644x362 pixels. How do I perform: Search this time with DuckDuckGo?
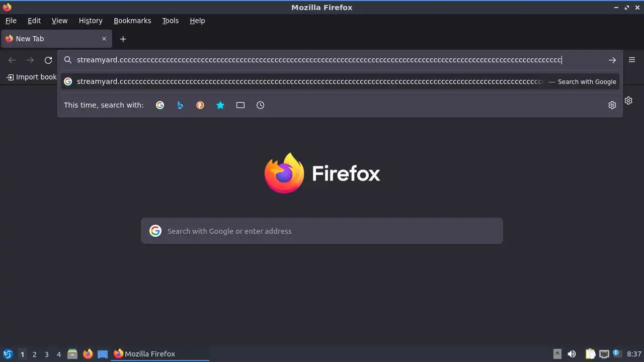(x=200, y=105)
